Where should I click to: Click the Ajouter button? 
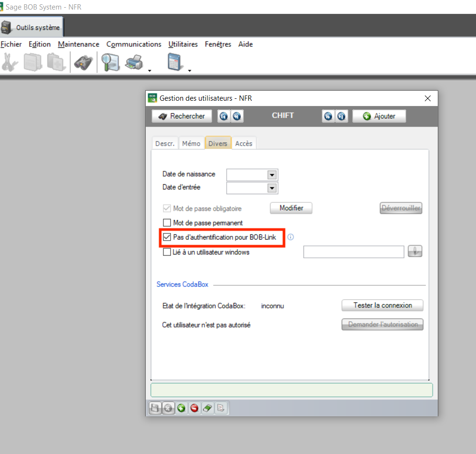[x=379, y=116]
